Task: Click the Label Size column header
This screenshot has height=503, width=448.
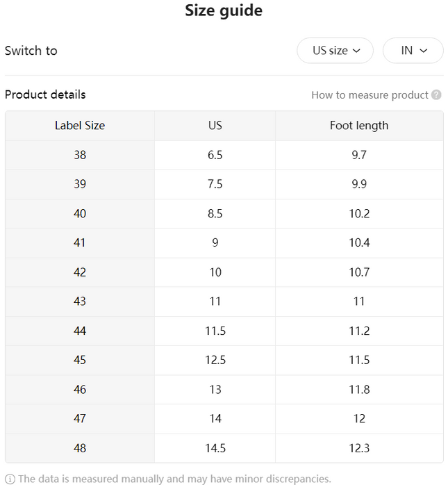Action: click(80, 126)
